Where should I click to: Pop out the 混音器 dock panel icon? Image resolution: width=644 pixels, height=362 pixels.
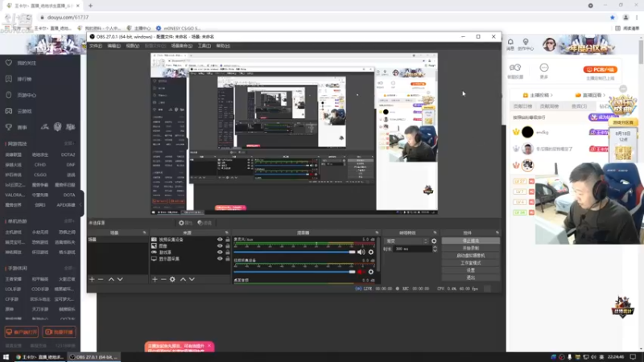(x=377, y=232)
